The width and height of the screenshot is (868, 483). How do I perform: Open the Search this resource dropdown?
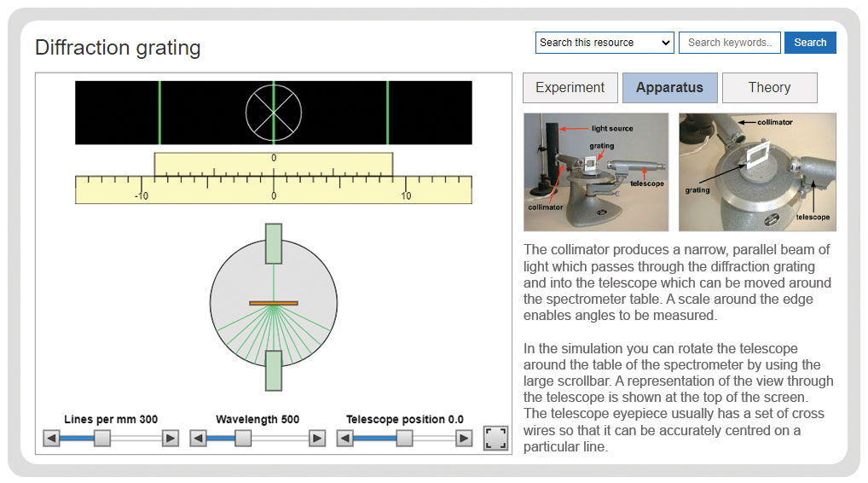(605, 43)
